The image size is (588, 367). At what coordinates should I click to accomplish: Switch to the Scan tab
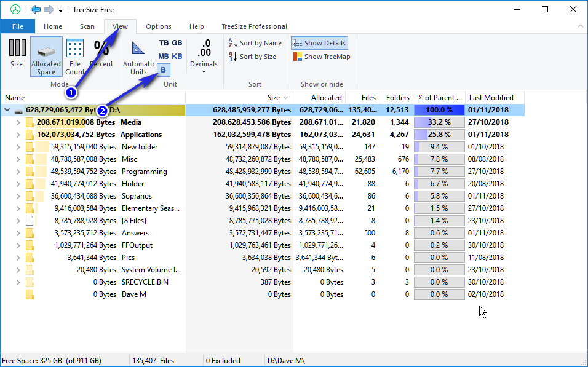click(87, 26)
